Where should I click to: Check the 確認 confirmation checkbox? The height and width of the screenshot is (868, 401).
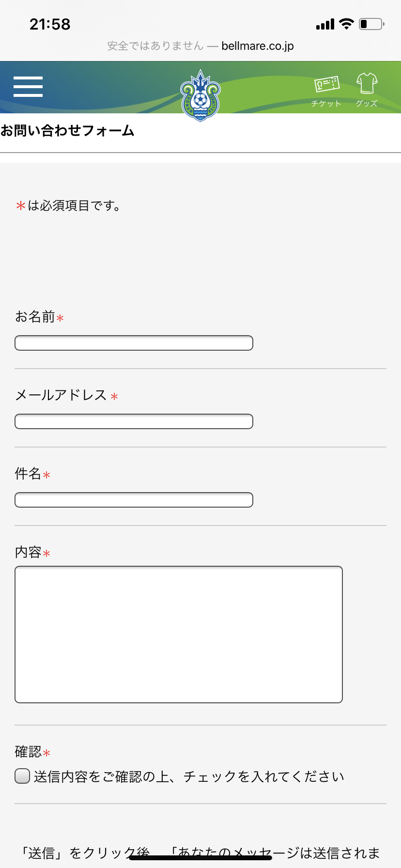pos(22,776)
